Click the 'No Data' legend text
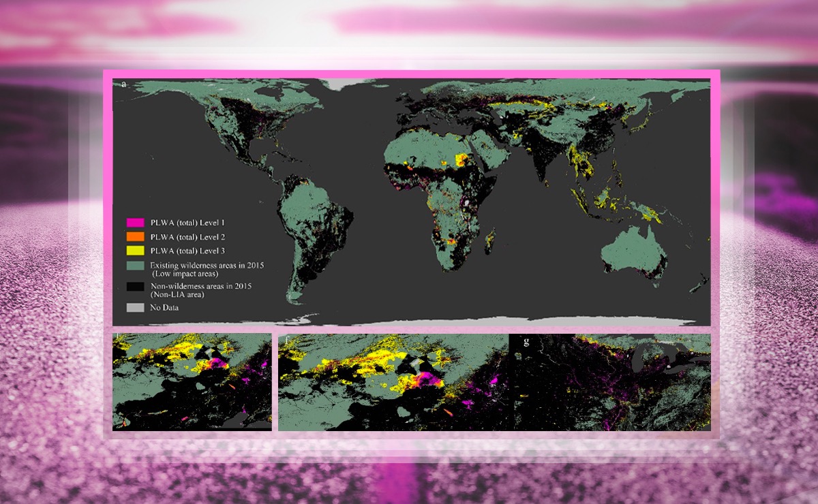The image size is (818, 504). [164, 308]
